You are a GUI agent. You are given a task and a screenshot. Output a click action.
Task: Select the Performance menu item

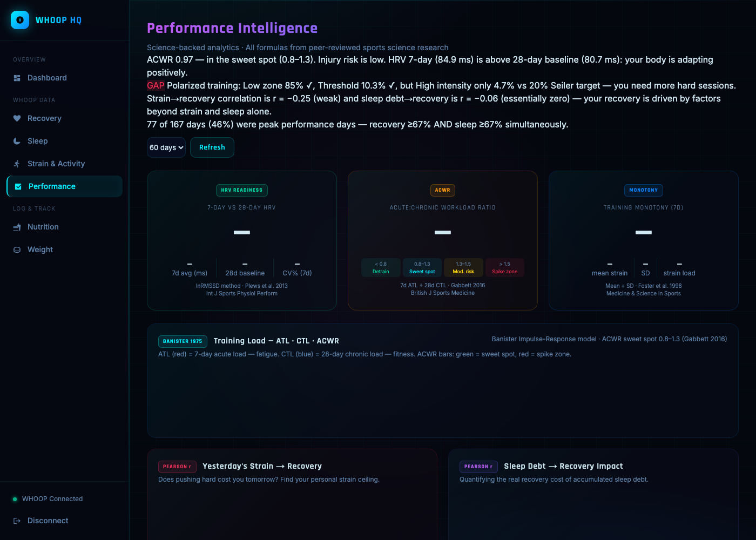pyautogui.click(x=64, y=186)
